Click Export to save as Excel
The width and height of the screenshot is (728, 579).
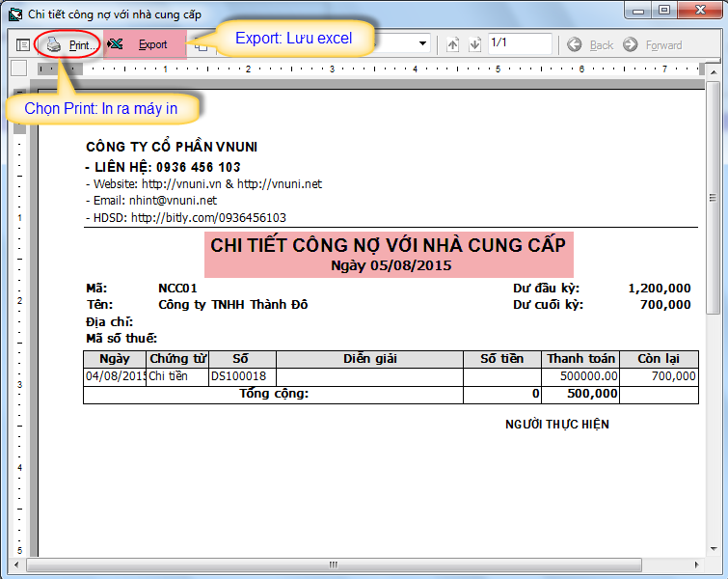tap(151, 44)
